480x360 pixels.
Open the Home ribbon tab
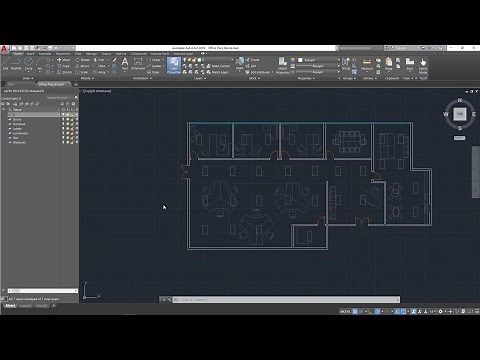coord(18,54)
